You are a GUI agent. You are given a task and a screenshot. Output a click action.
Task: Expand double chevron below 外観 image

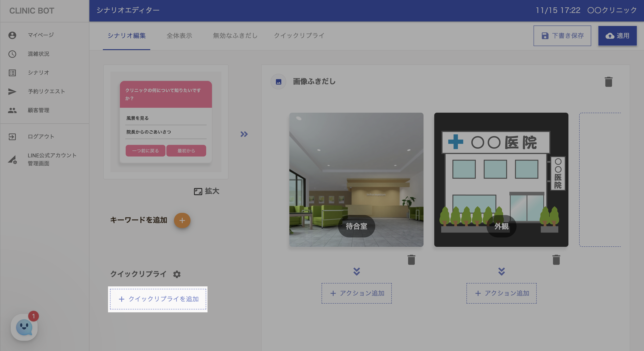click(x=501, y=271)
